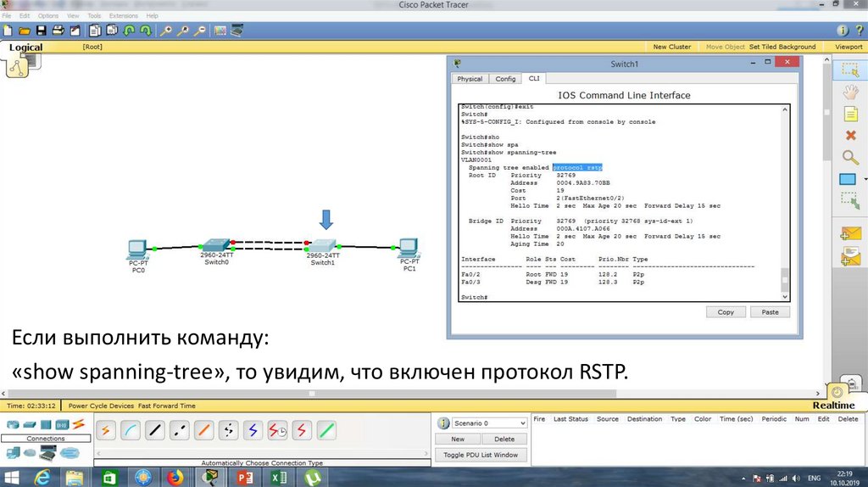Viewport: 868px width, 487px height.
Task: Select the Switches device category
Action: coord(30,425)
